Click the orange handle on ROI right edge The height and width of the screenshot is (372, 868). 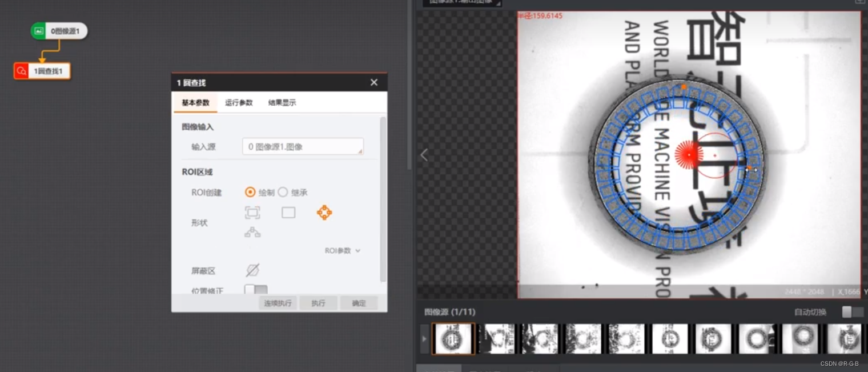pyautogui.click(x=749, y=168)
